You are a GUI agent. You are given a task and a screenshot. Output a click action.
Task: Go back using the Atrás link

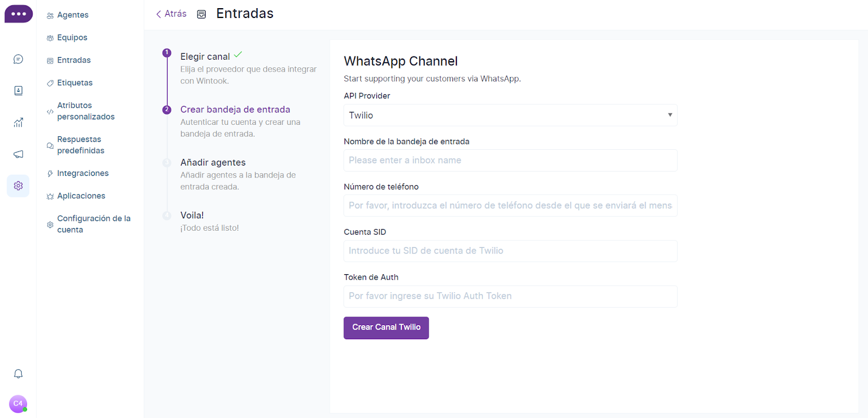click(171, 14)
